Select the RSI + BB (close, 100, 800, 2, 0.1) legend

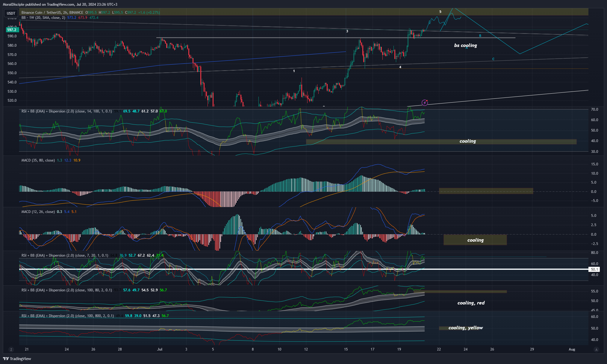coord(67,316)
